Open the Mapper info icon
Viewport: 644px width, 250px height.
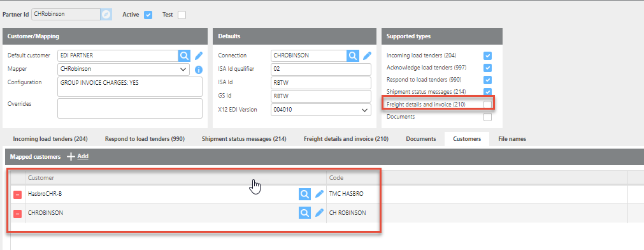[x=199, y=70]
